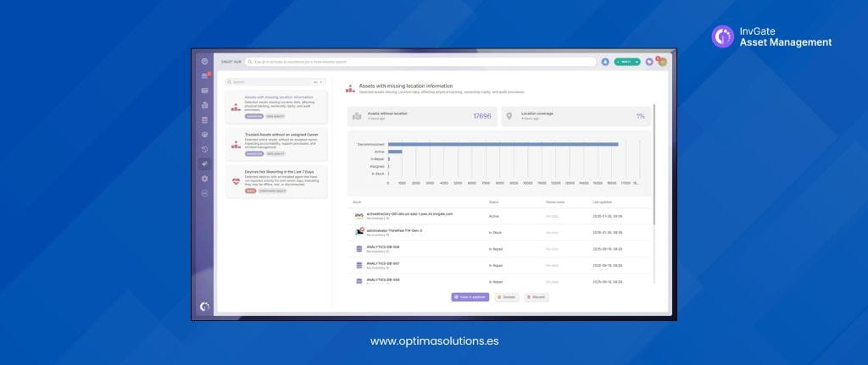Open asset ANALYTICS-DB-007
Viewport: 868px width, 365px height.
pyautogui.click(x=382, y=263)
